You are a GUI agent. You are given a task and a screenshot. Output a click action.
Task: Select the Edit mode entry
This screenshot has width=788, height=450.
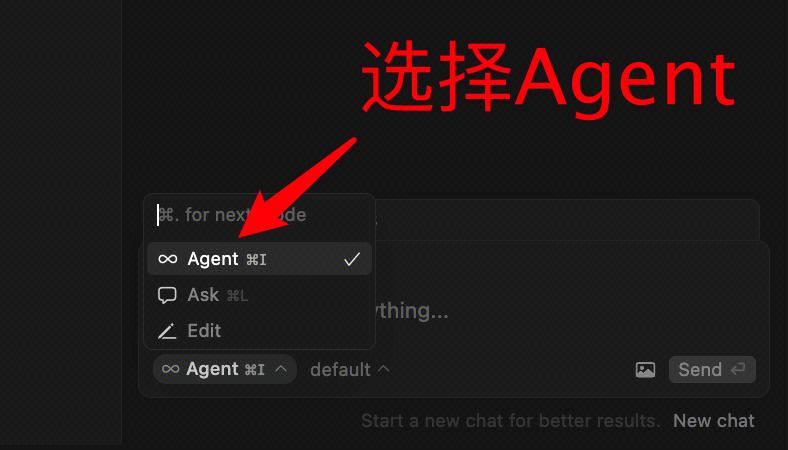pos(259,331)
